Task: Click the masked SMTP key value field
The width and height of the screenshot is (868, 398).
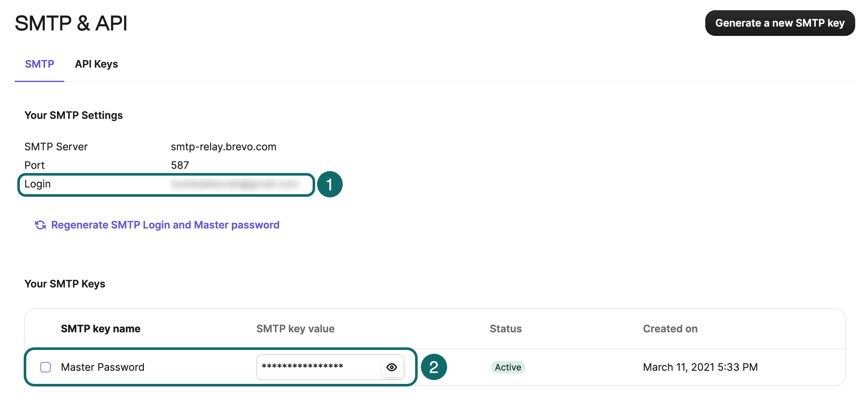Action: (330, 367)
